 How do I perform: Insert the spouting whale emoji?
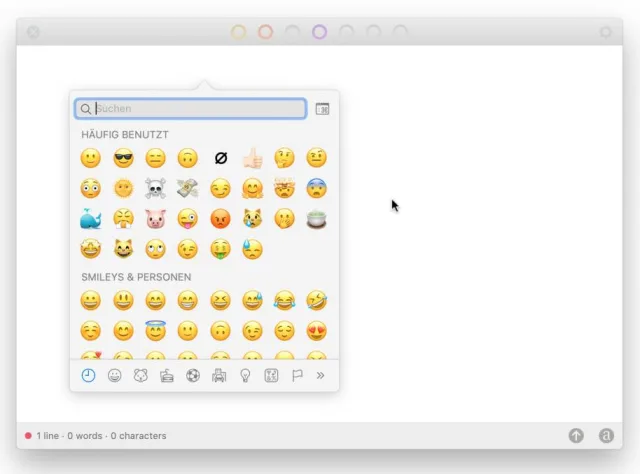click(91, 219)
